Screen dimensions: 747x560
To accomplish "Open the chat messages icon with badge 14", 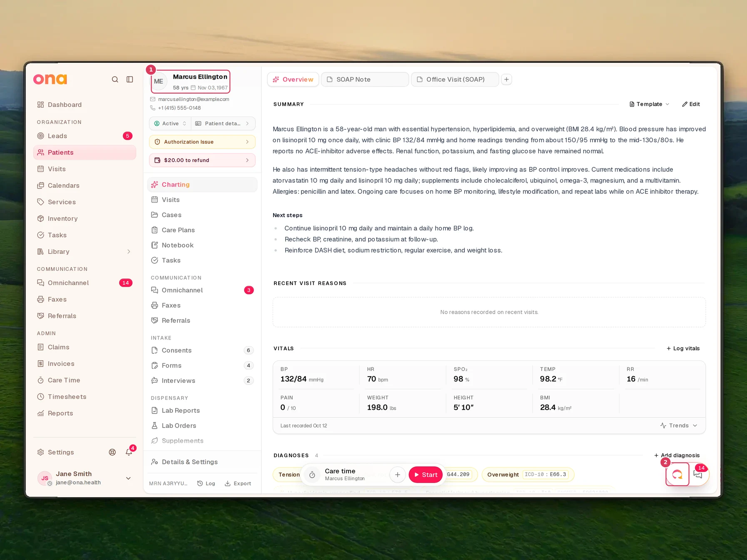I will tap(698, 474).
